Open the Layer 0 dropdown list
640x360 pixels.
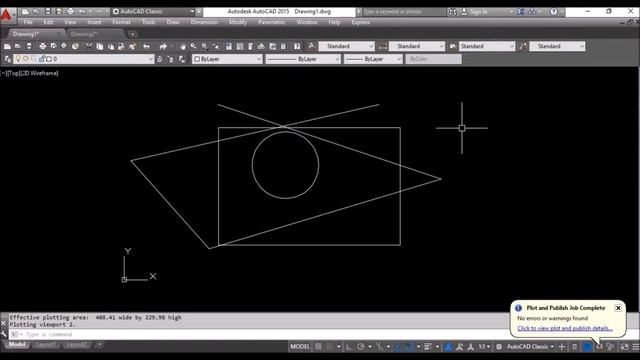click(151, 59)
